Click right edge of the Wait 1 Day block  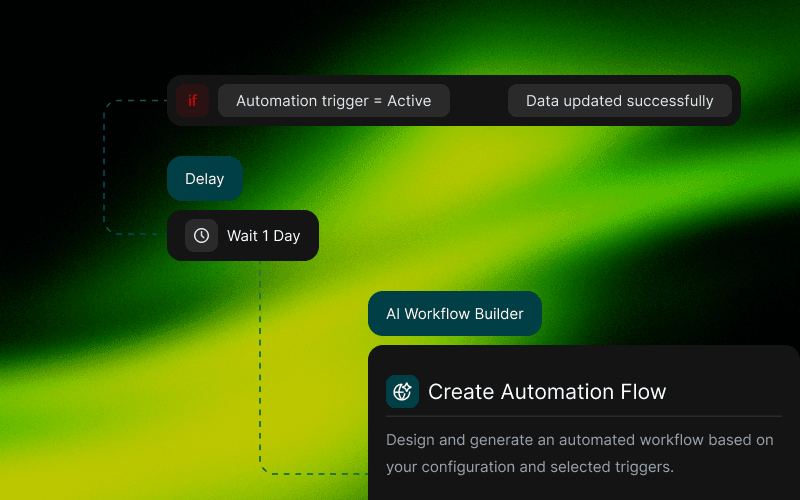pyautogui.click(x=312, y=236)
